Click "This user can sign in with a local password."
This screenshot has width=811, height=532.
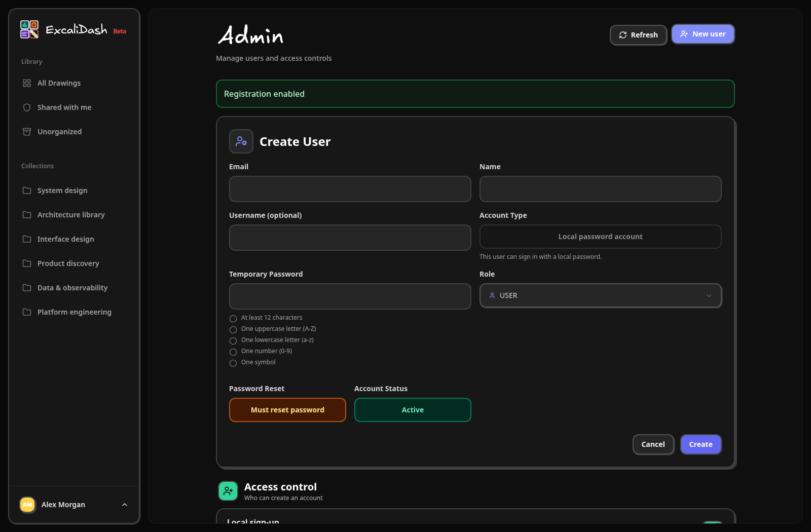pyautogui.click(x=541, y=257)
